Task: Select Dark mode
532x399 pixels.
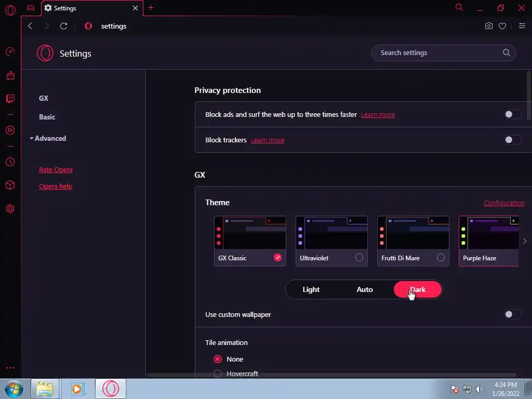Action: [418, 289]
